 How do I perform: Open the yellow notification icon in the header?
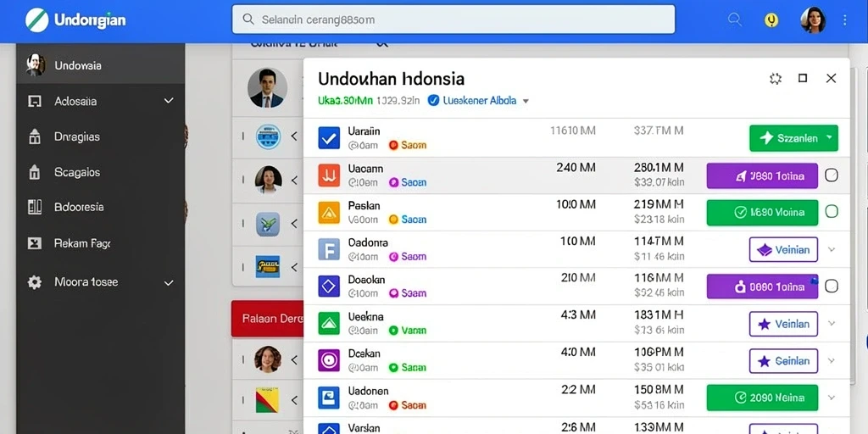pyautogui.click(x=771, y=20)
